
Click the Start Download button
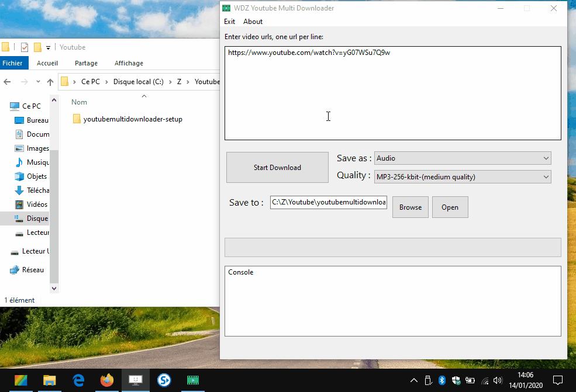(277, 167)
